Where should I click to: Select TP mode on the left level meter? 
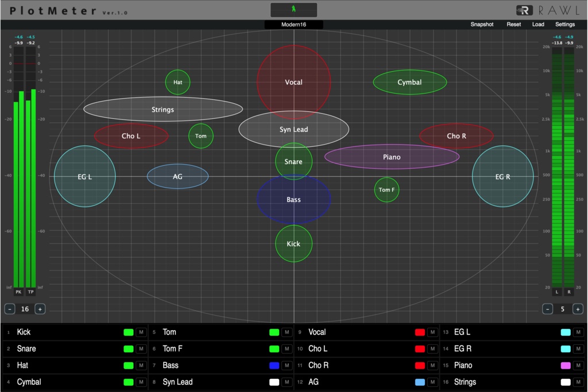click(x=30, y=292)
